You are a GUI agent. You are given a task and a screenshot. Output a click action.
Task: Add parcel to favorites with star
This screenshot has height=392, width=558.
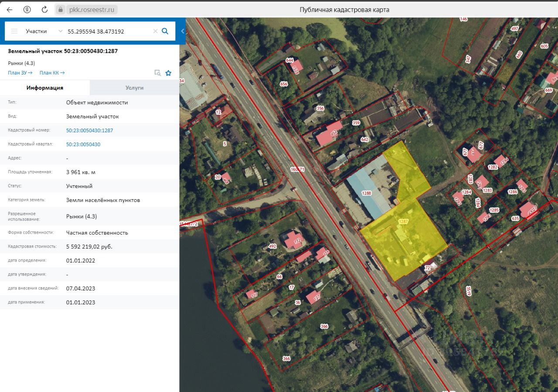[x=168, y=73]
